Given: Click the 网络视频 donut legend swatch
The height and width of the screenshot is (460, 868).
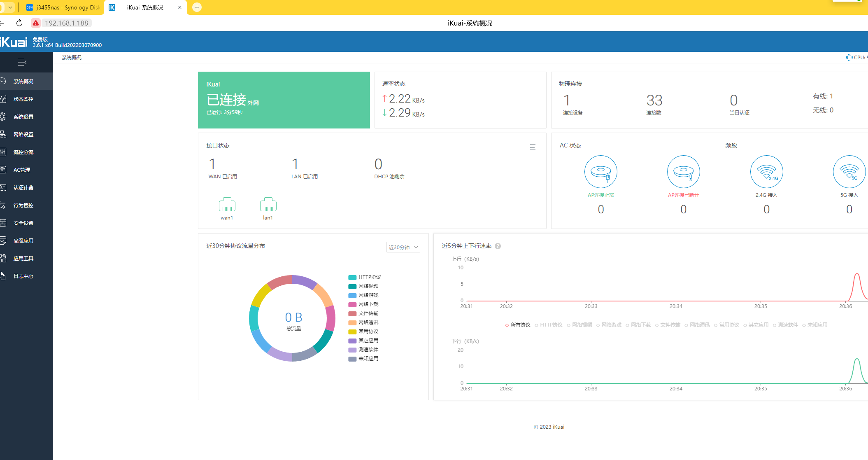Looking at the screenshot, I should click(352, 287).
